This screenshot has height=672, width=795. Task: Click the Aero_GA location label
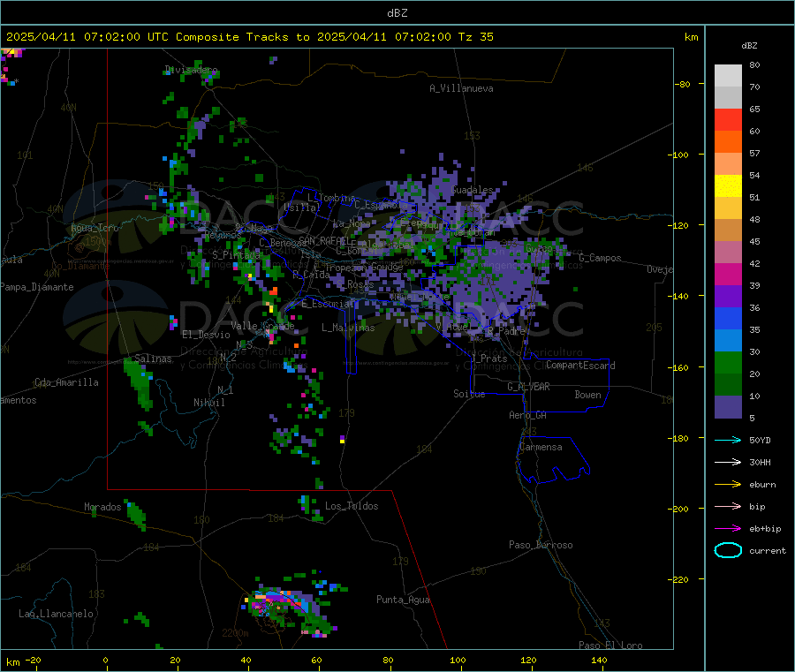(528, 415)
